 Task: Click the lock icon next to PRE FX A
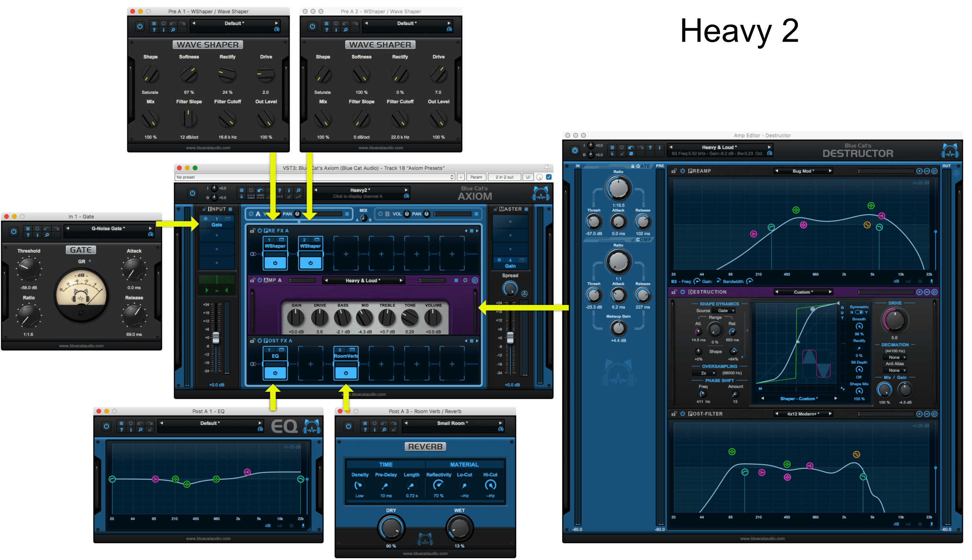point(253,231)
